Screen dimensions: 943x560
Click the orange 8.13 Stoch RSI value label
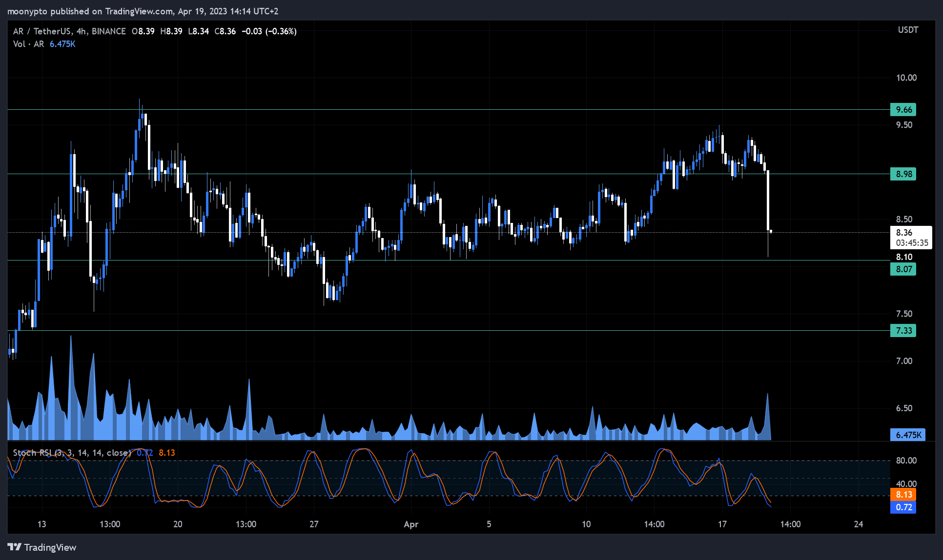pyautogui.click(x=903, y=495)
